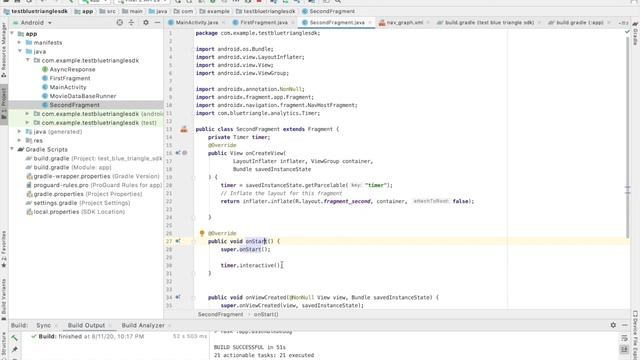Click onStart() in editor bottom breadcrumb
This screenshot has height=360, width=640.
(x=266, y=314)
